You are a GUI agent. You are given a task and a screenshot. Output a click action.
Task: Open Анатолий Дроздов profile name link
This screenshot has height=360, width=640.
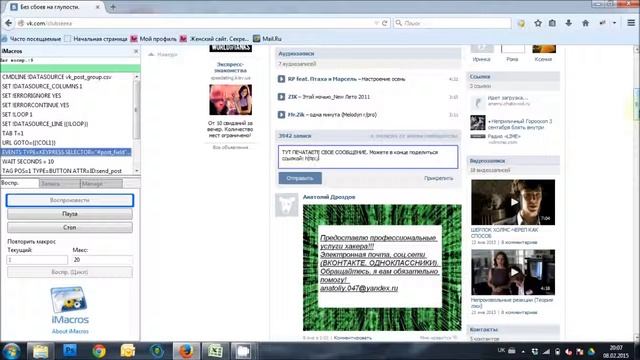pyautogui.click(x=329, y=197)
